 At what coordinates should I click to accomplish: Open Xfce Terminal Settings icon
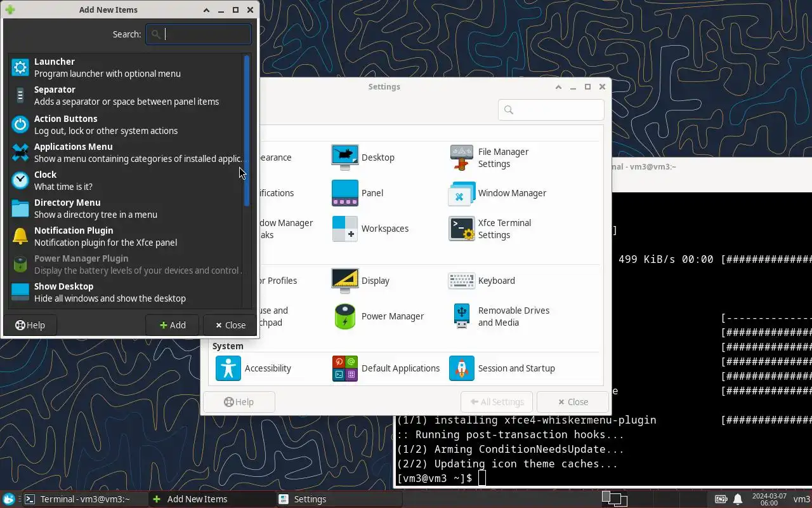[461, 229]
